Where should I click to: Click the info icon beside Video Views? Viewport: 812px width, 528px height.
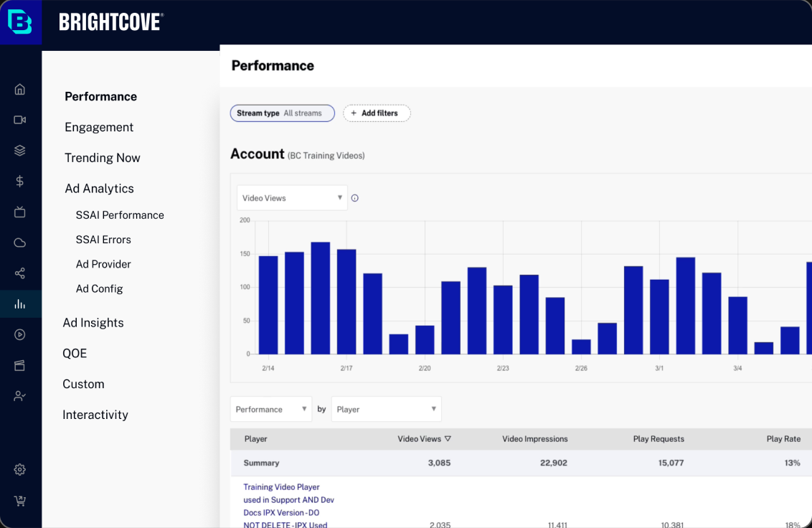pyautogui.click(x=355, y=198)
